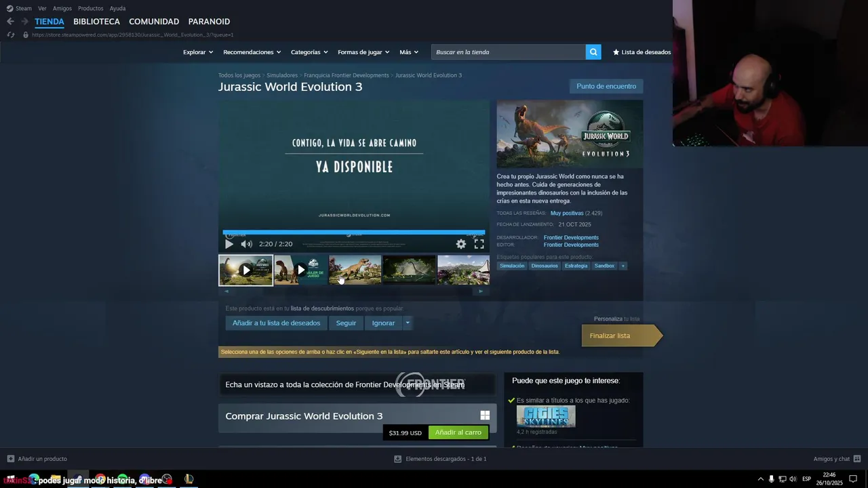Open Todos los juegos breadcrumb
Viewport: 868px width, 488px height.
pyautogui.click(x=239, y=75)
